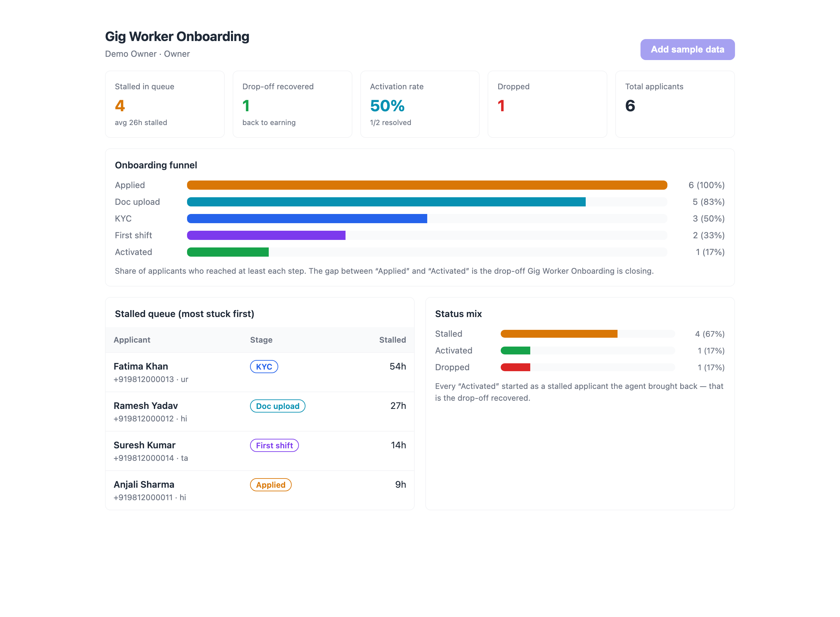
Task: Click the '3 (50%)' funnel value
Action: pyautogui.click(x=708, y=219)
